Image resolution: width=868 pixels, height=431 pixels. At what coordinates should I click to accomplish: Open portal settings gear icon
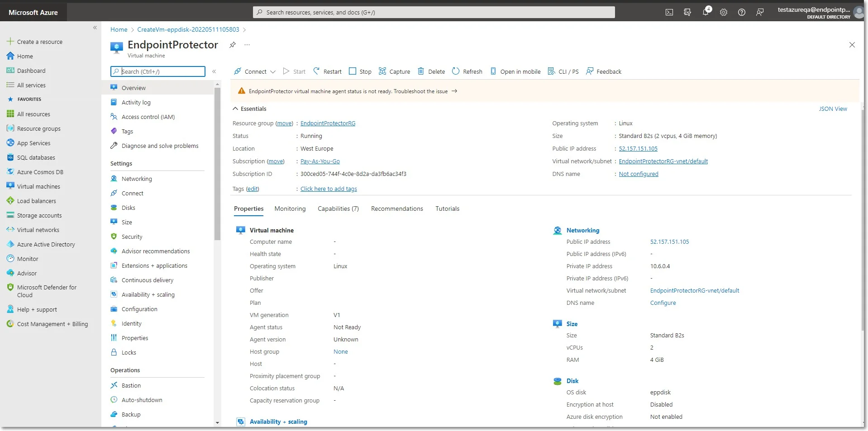[724, 12]
